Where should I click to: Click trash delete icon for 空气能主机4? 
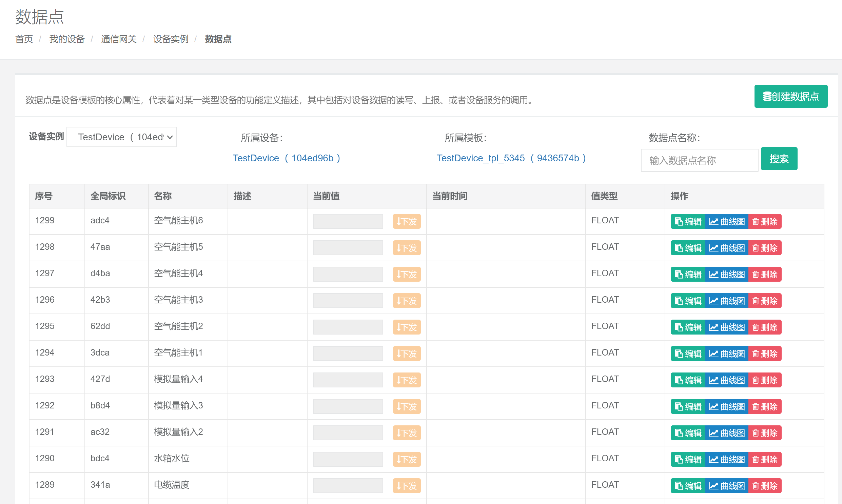click(755, 275)
